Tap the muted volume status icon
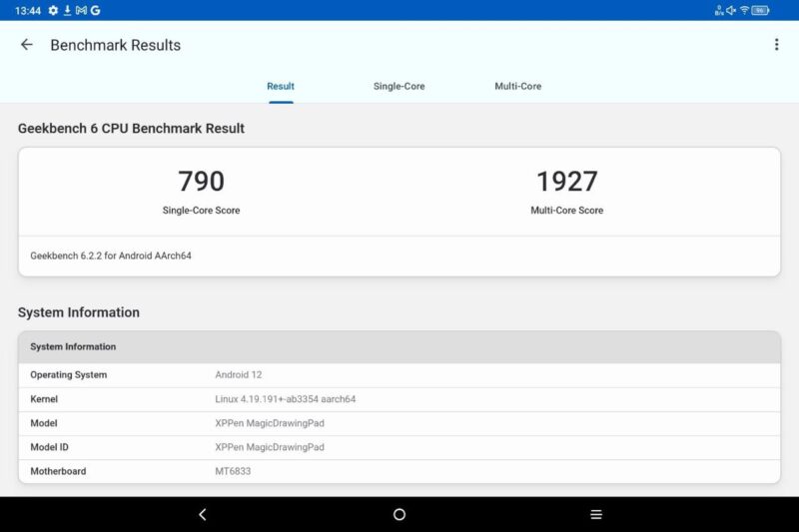This screenshot has width=799, height=532. point(731,10)
